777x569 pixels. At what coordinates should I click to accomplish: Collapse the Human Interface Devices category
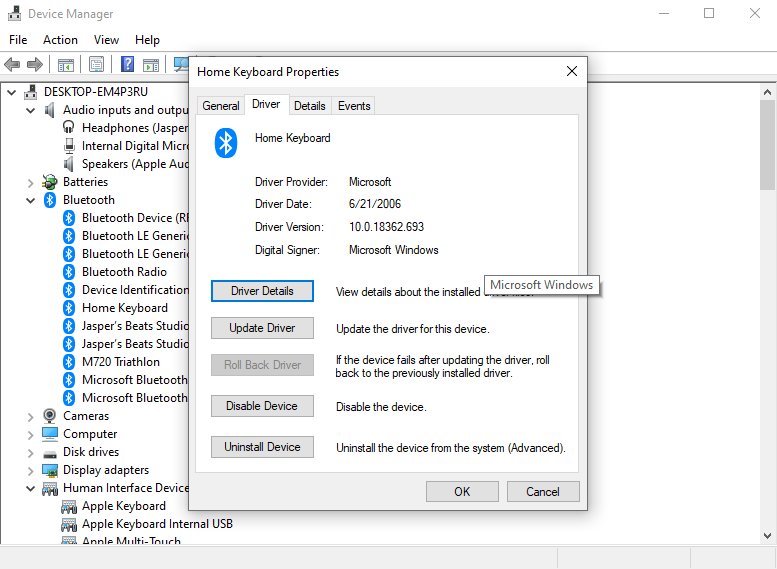coord(31,489)
